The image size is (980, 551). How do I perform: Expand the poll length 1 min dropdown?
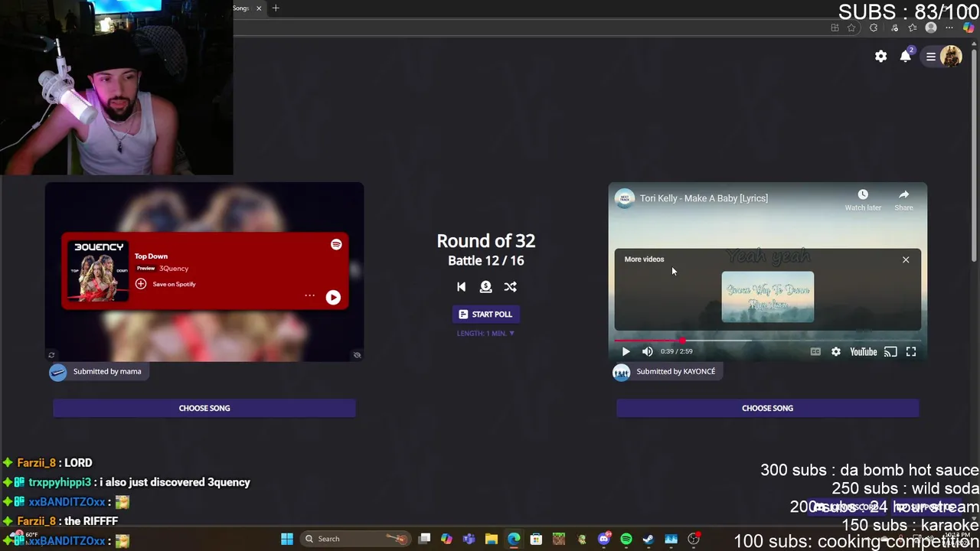(485, 334)
